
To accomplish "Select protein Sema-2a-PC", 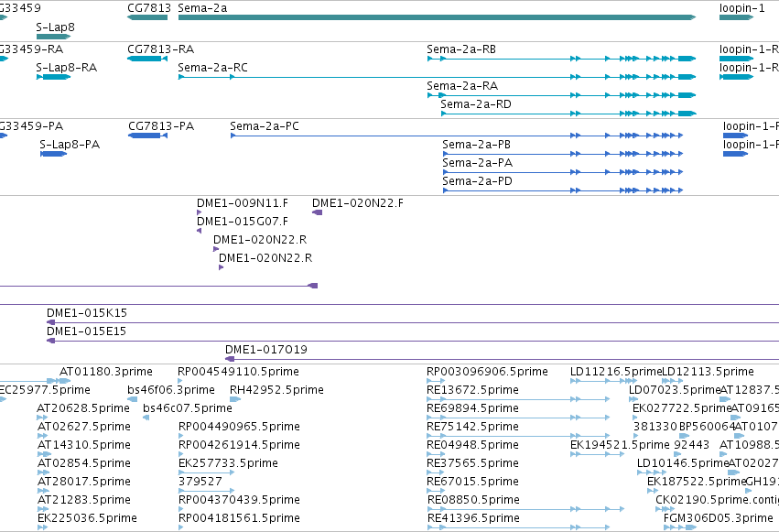I will point(457,136).
